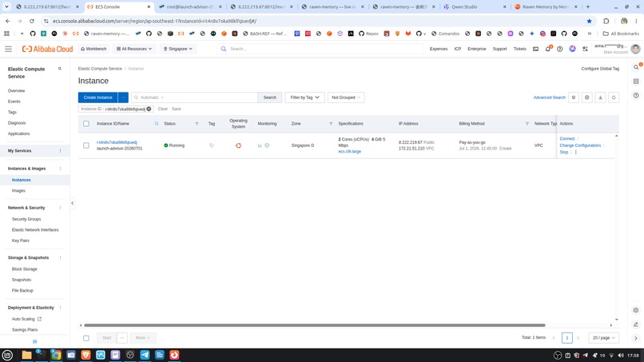Open the Automatic search type dropdown

click(152, 97)
